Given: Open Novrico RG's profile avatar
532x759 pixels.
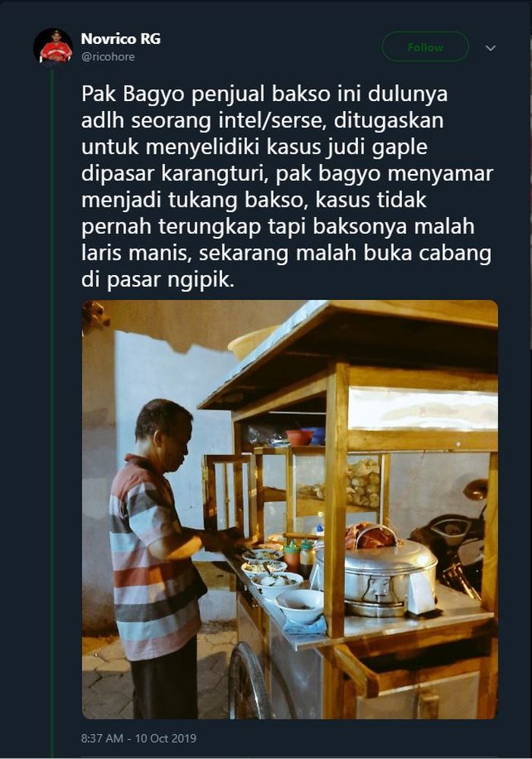Looking at the screenshot, I should tap(52, 47).
